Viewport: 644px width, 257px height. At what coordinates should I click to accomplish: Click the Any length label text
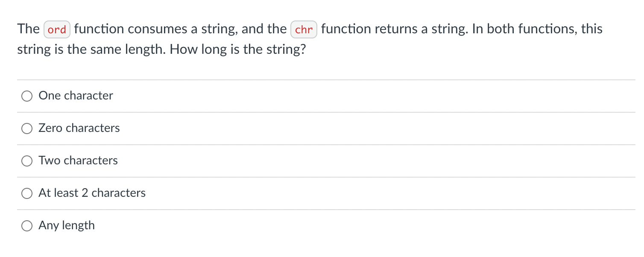tap(67, 225)
